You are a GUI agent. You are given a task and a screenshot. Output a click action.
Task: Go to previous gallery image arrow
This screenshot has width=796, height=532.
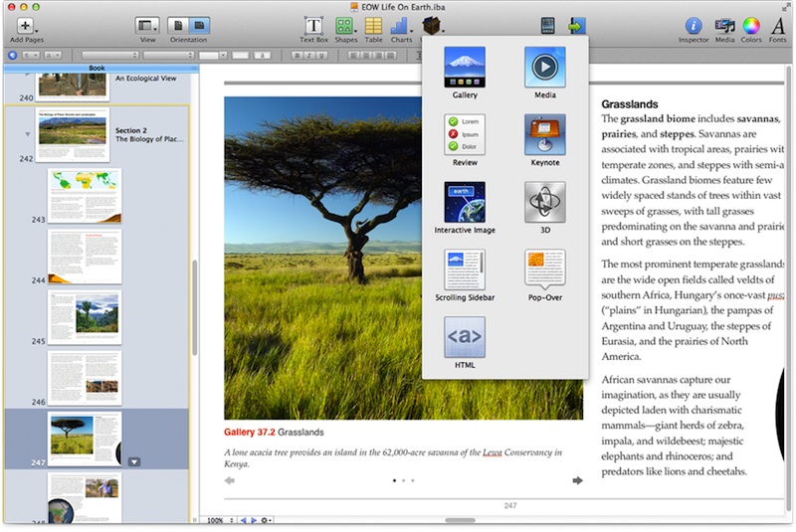pyautogui.click(x=230, y=481)
